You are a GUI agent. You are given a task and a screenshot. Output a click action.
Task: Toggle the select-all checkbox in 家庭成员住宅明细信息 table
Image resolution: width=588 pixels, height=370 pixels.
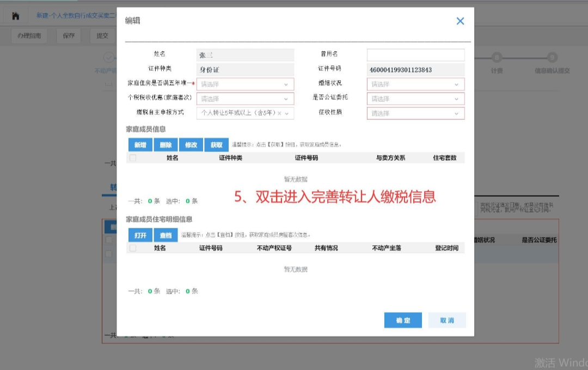point(132,248)
